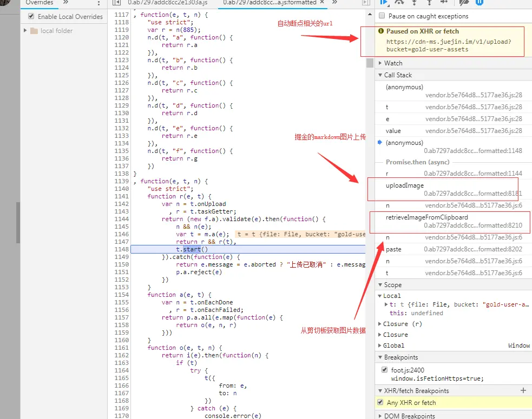532x419 pixels.
Task: Open more navigator tabs chevron beside Overrides
Action: [x=66, y=2]
